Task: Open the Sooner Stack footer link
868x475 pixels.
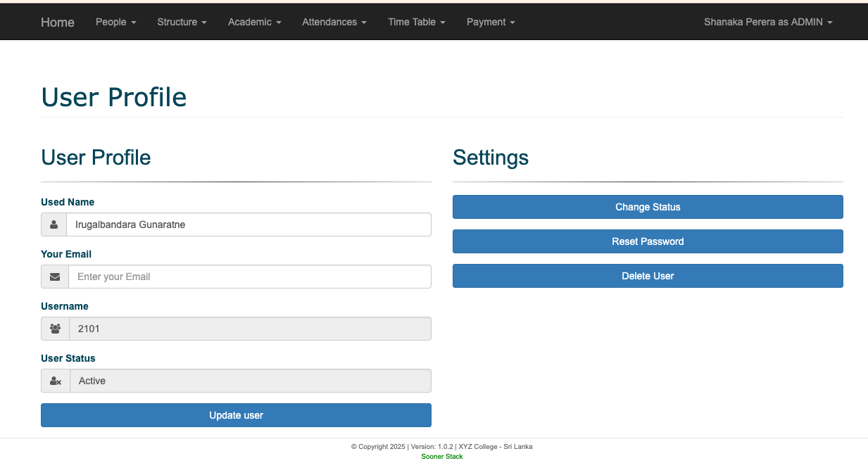Action: pyautogui.click(x=442, y=457)
